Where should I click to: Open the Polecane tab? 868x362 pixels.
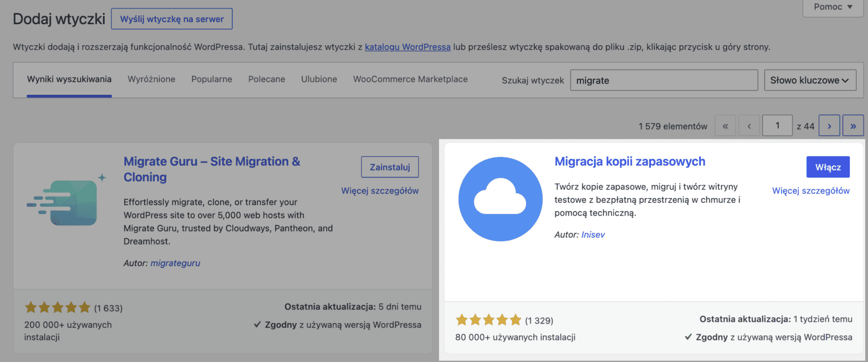(x=267, y=79)
